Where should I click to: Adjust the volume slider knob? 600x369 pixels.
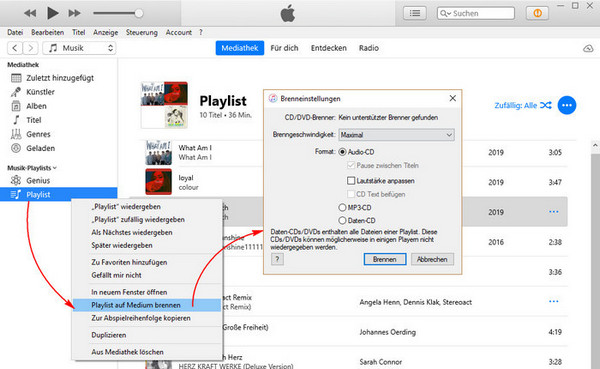[x=139, y=13]
